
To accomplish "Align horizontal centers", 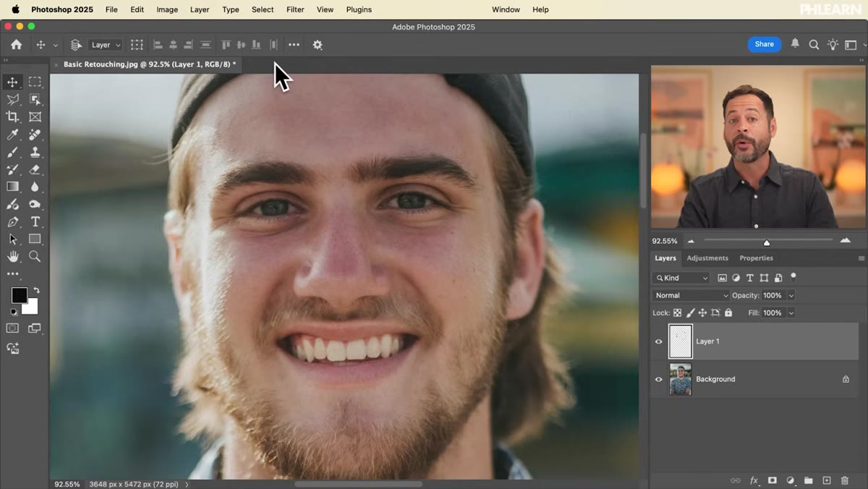I will tap(173, 45).
